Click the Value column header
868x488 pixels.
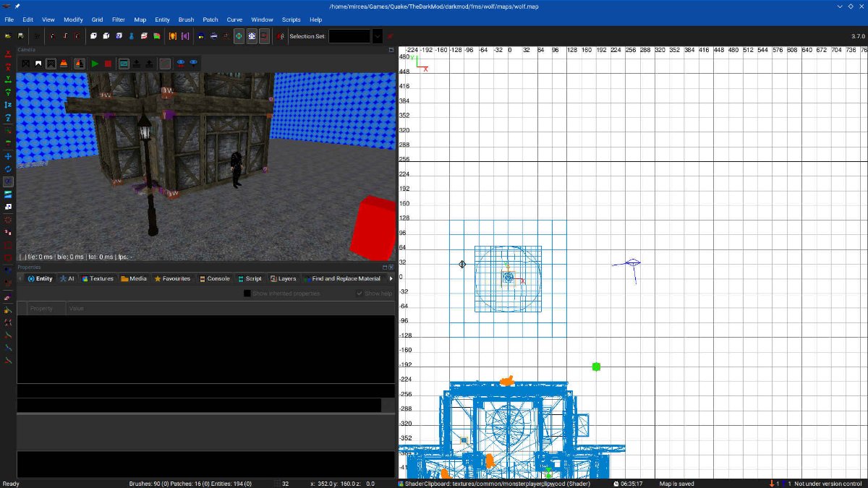(76, 309)
